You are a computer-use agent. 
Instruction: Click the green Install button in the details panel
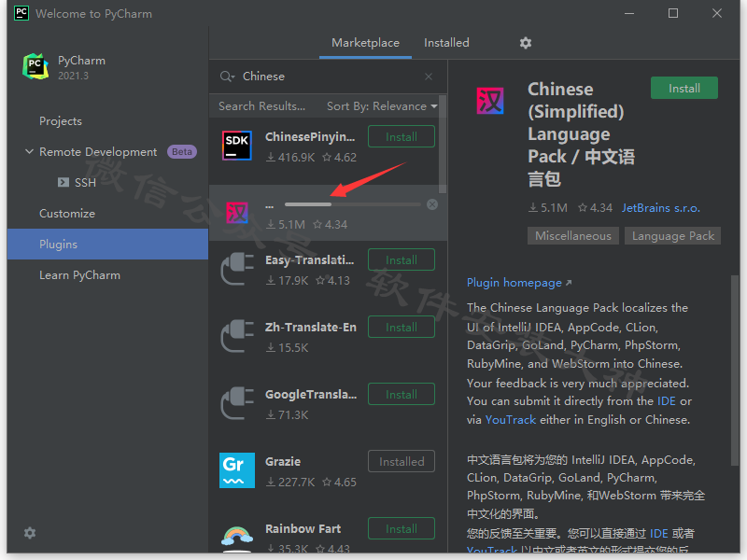click(x=684, y=88)
